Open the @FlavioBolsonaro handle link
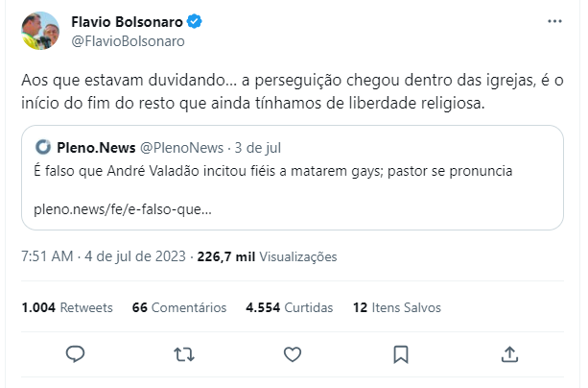 (128, 41)
